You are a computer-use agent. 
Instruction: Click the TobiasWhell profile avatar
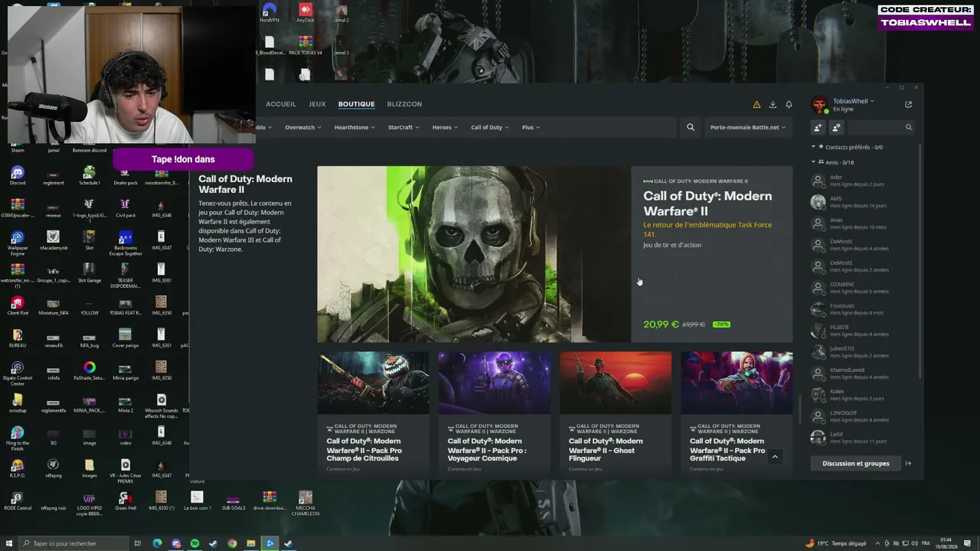[x=820, y=105]
